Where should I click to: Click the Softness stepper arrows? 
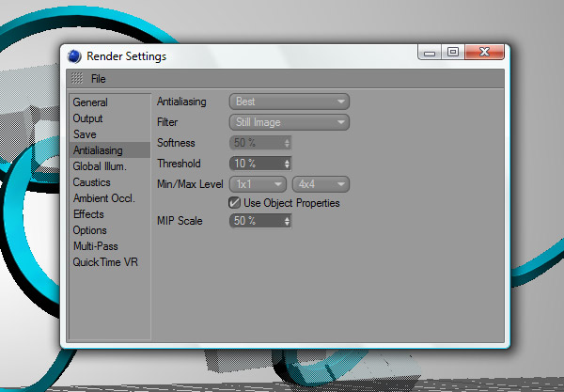click(x=287, y=143)
